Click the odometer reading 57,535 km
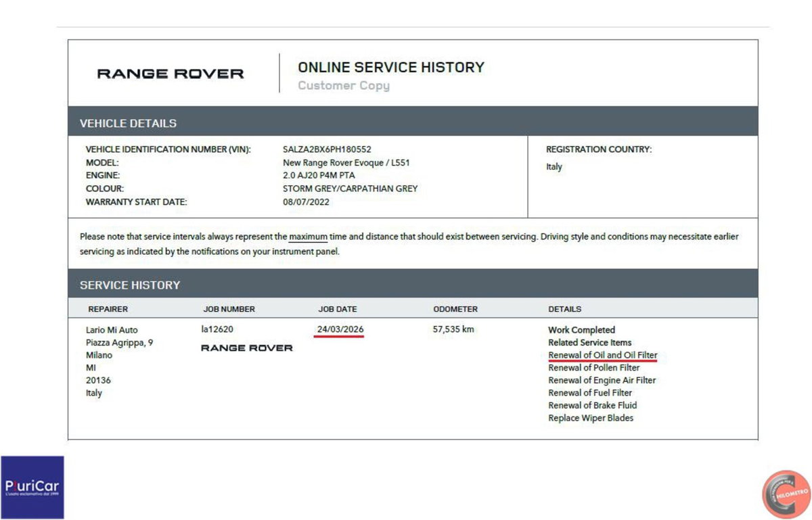The image size is (812, 520). click(x=453, y=329)
